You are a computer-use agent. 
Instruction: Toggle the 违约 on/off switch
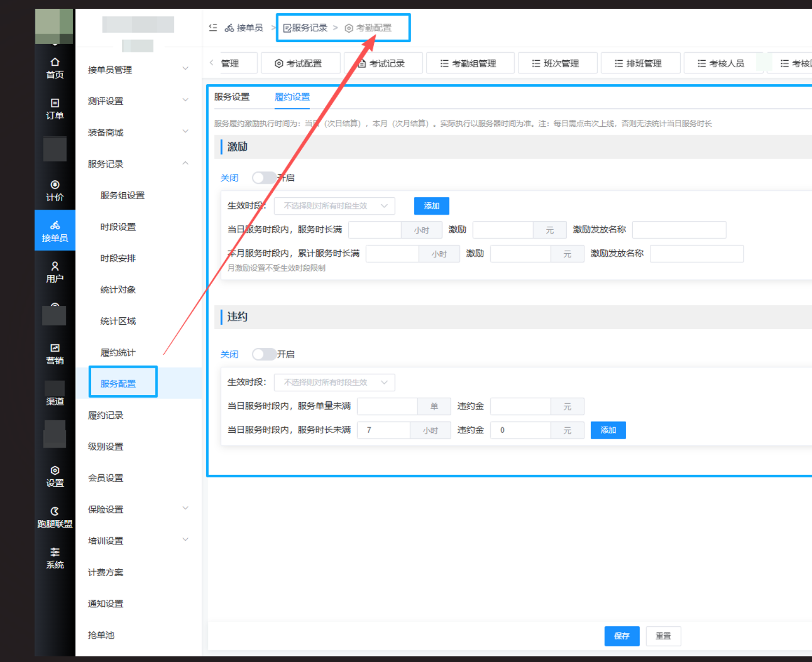pyautogui.click(x=264, y=354)
